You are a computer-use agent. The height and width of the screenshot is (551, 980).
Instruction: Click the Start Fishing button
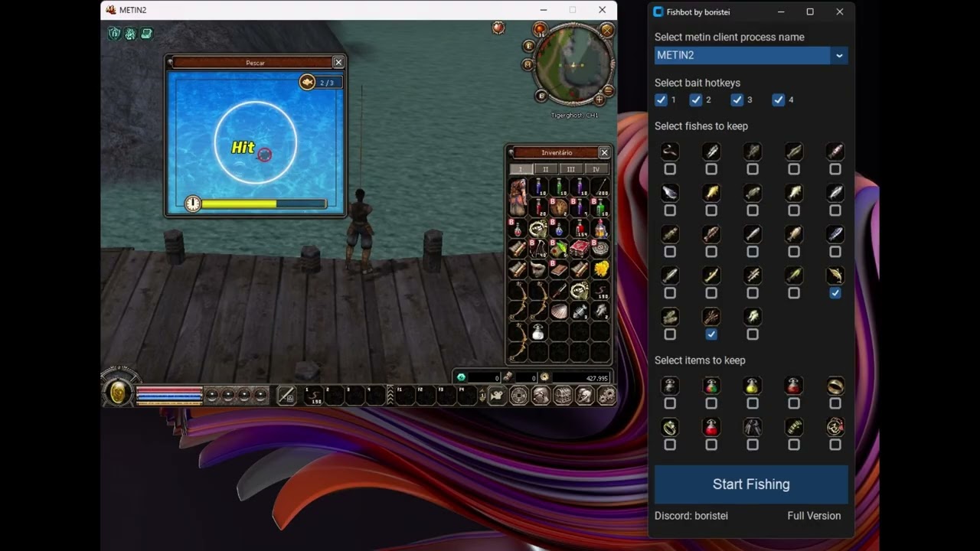point(751,484)
